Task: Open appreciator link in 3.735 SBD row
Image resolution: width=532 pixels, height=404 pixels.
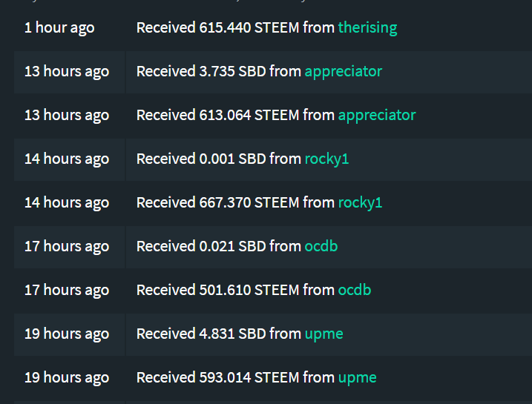Action: coord(344,71)
